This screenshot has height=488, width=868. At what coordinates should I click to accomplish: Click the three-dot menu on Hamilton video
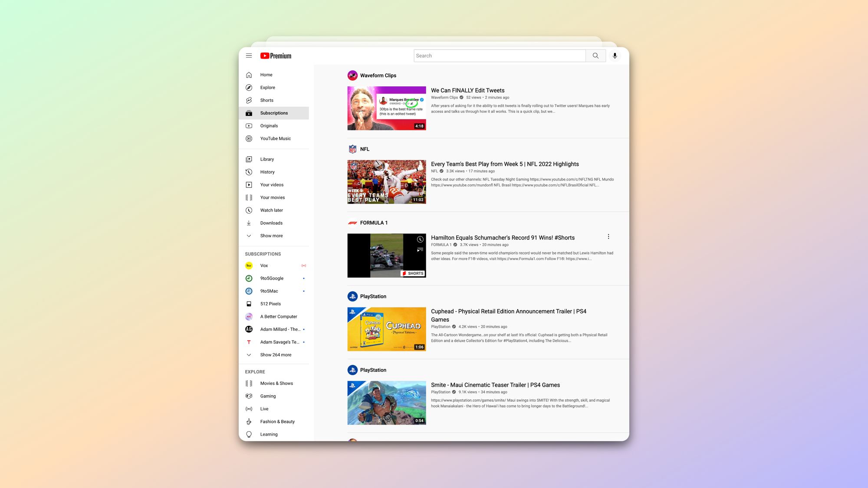click(608, 236)
